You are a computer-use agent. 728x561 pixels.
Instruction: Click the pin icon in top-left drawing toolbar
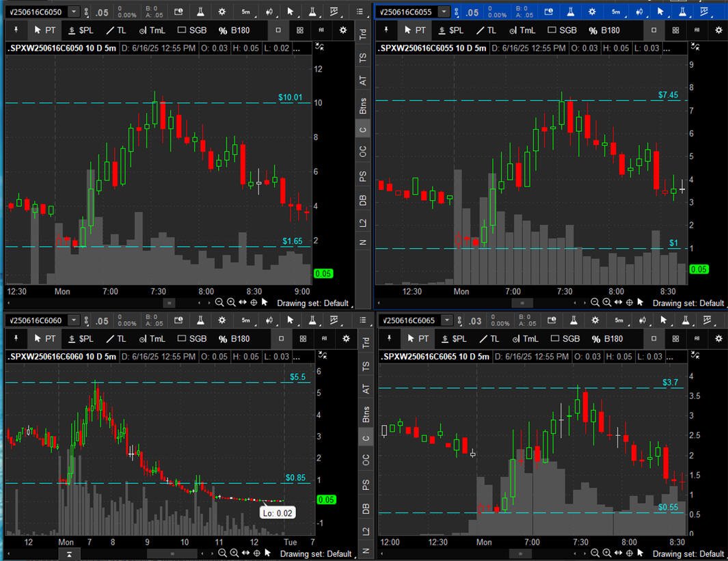(x=16, y=30)
